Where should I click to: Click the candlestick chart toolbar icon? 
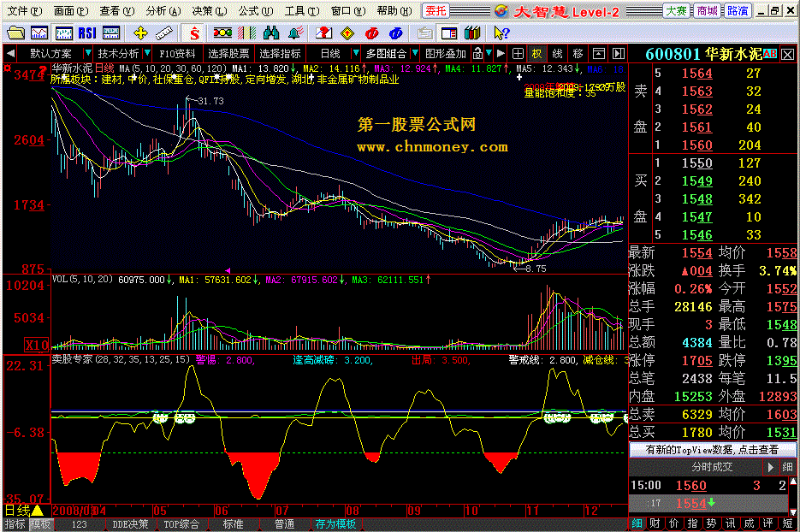tap(64, 33)
